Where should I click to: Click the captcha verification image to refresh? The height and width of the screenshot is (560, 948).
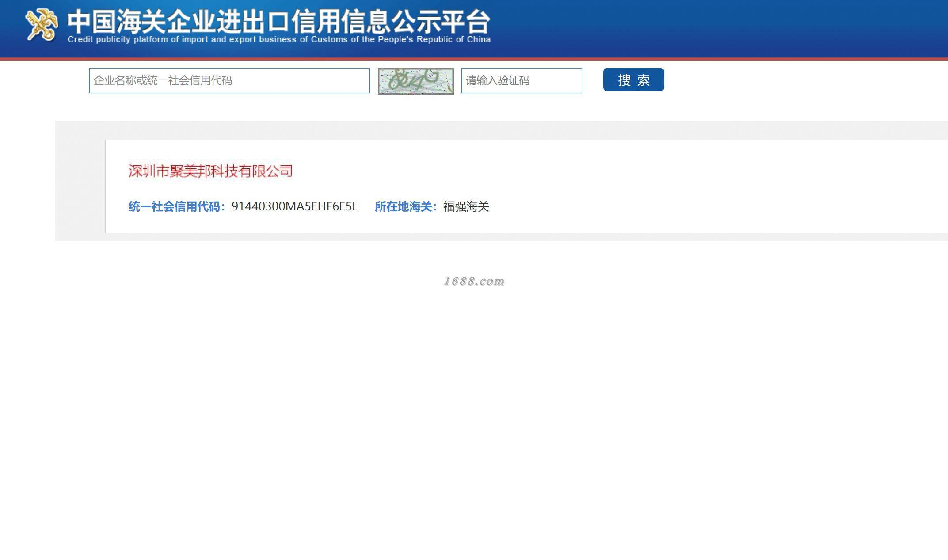coord(415,81)
